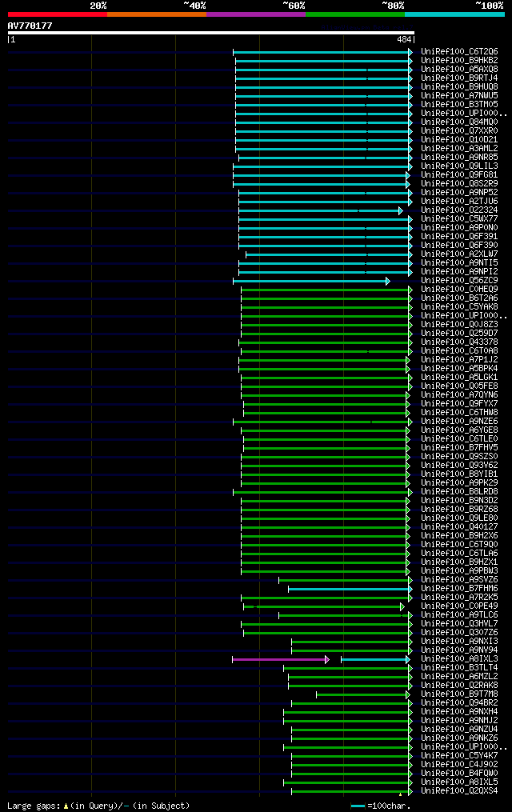Click the green ~80% identity legend segment
The height and width of the screenshot is (812, 512).
(x=355, y=14)
